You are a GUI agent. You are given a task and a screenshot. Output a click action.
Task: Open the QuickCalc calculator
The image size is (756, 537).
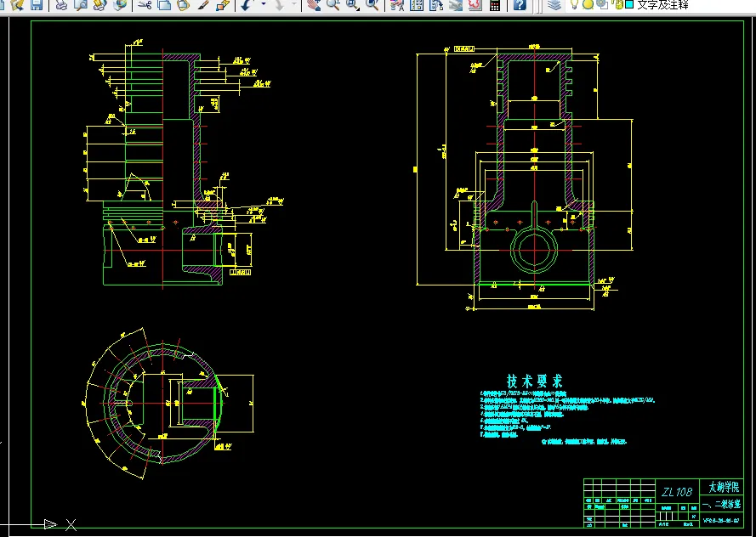[495, 4]
